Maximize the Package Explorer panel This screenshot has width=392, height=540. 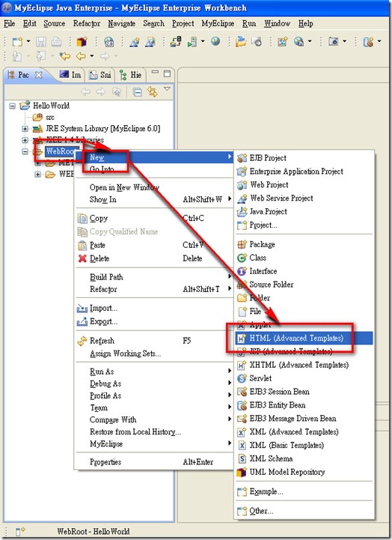tap(167, 73)
